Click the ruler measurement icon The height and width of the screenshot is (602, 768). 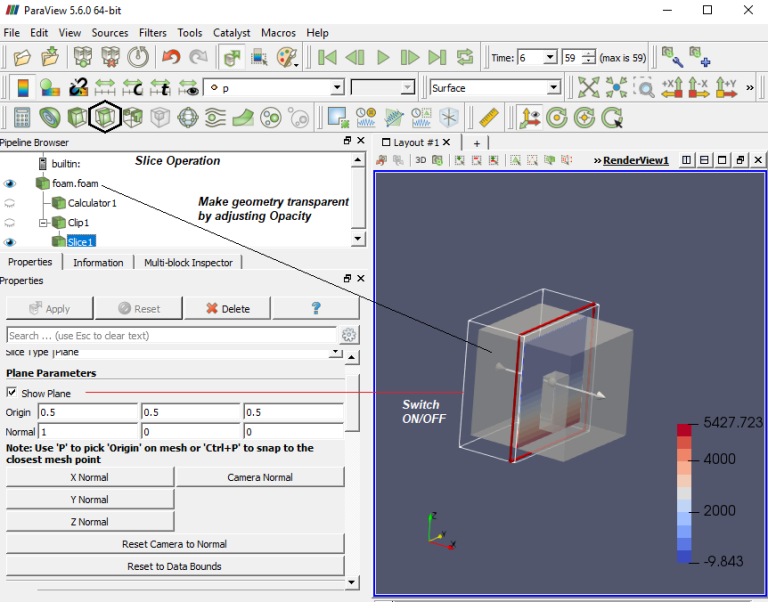pos(488,118)
